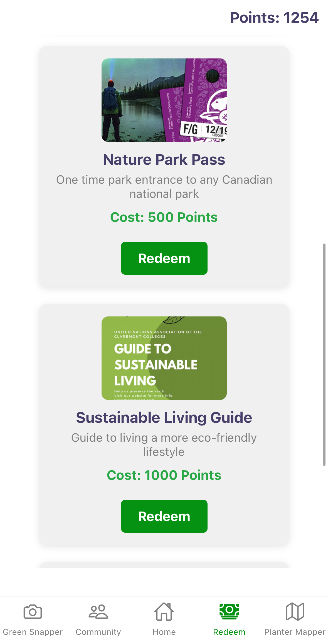Open the Green Snapper camera icon
Screen dimensions: 328x644
coord(33,612)
